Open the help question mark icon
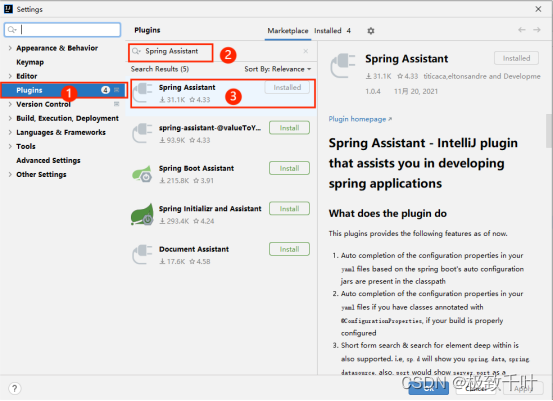Screen dimensions: 553x401 pyautogui.click(x=14, y=389)
